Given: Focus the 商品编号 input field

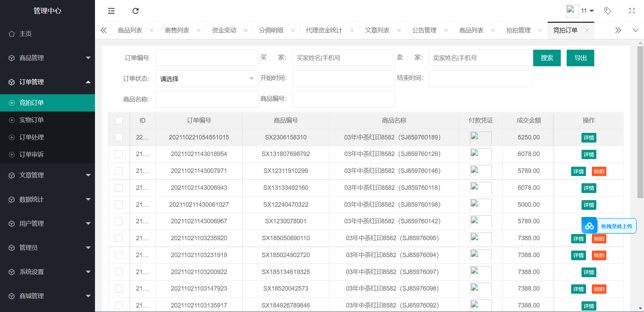Looking at the screenshot, I should (x=344, y=99).
